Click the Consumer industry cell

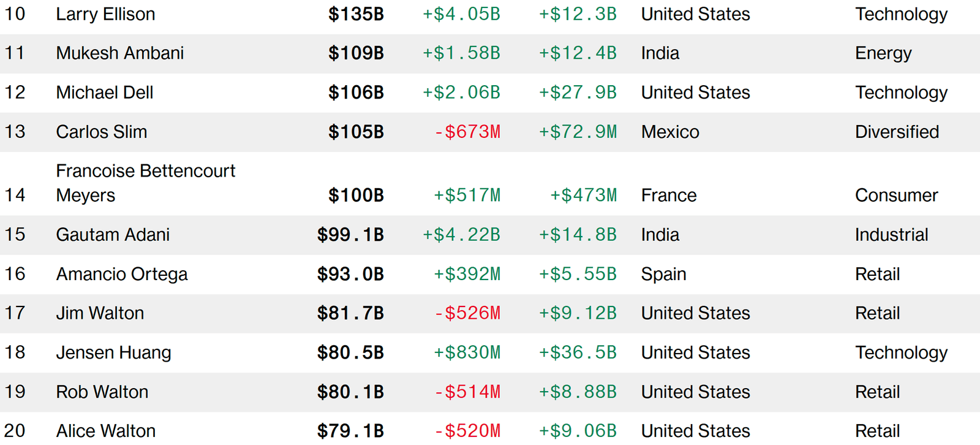point(896,196)
